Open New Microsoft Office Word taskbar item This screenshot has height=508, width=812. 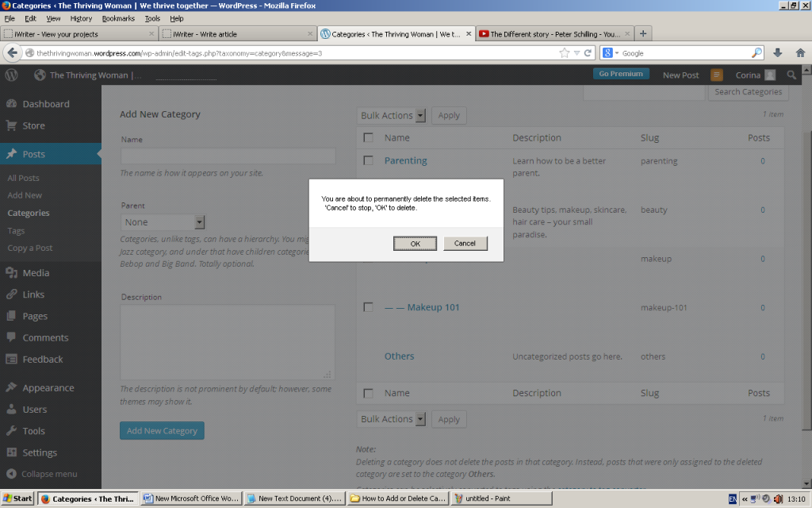coord(192,498)
